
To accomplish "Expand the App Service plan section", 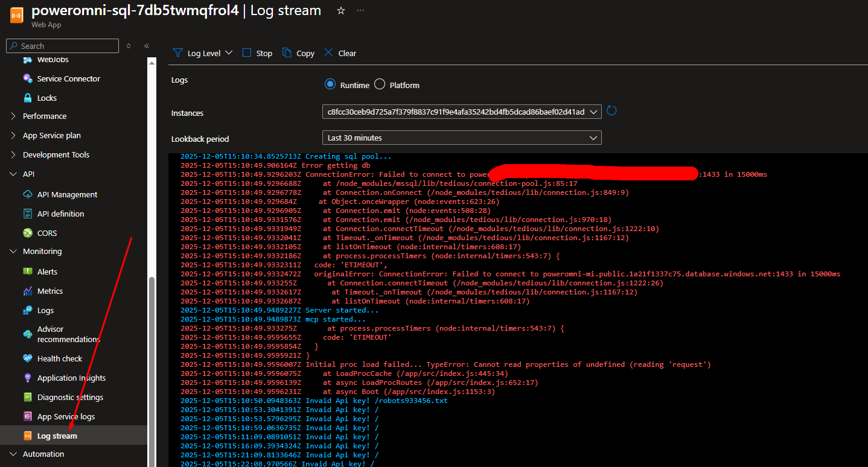I will [13, 135].
